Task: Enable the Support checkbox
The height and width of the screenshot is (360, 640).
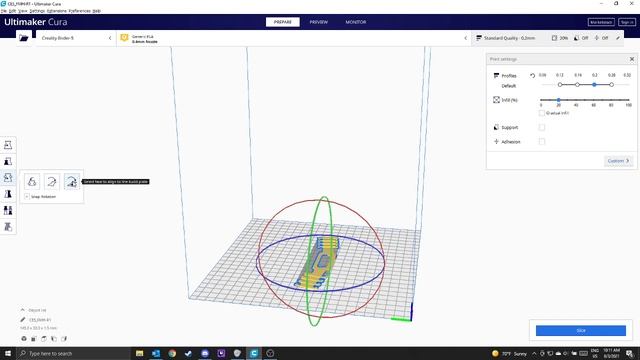Action: (x=542, y=127)
